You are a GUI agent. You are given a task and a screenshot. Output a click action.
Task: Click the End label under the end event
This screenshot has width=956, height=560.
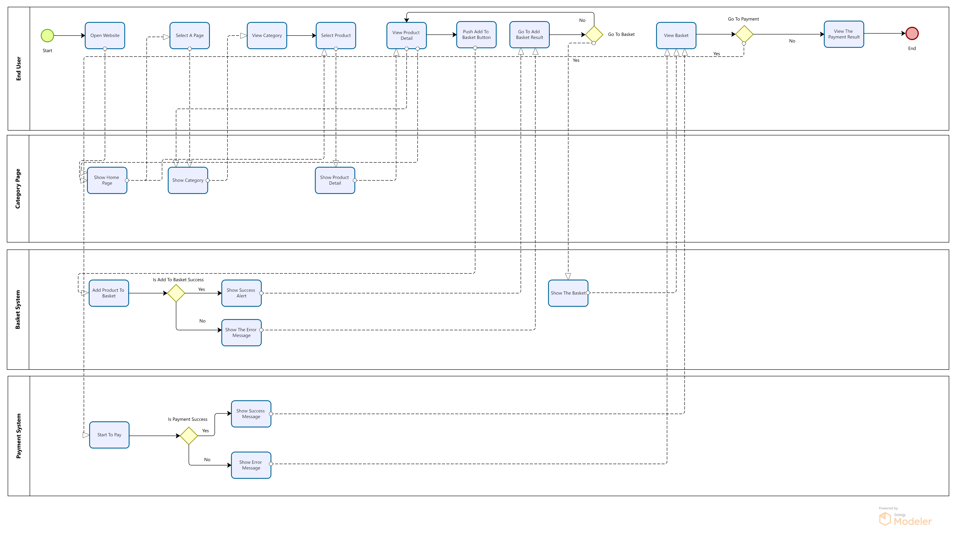(912, 48)
